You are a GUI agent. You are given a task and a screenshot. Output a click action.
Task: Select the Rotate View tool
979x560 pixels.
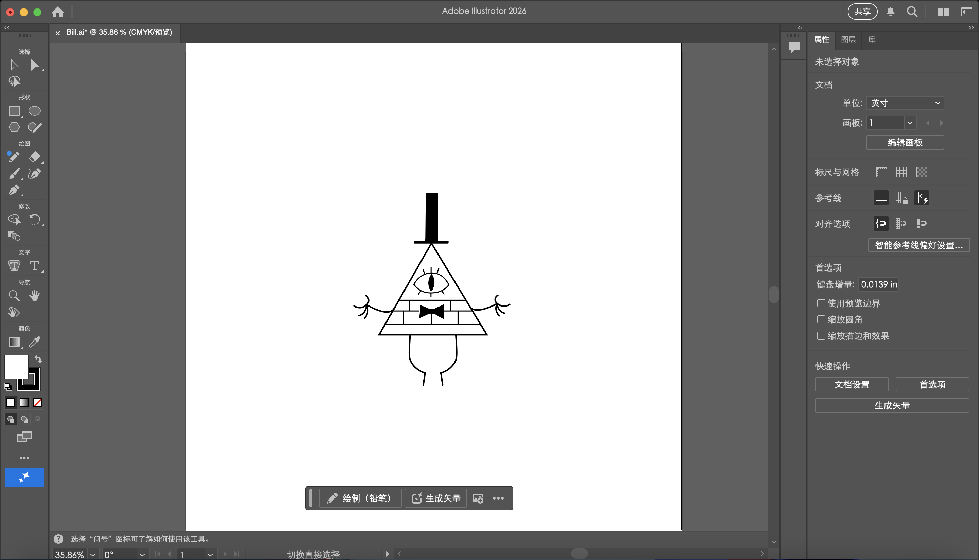[x=14, y=312]
